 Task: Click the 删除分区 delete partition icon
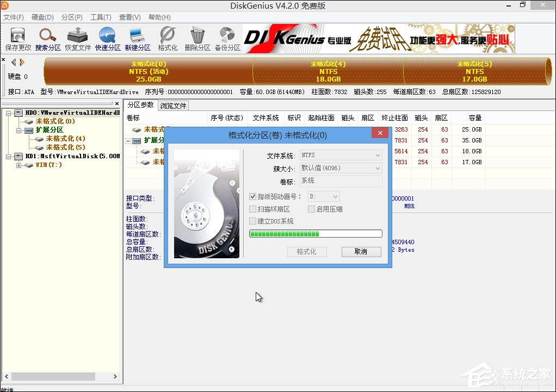[x=197, y=38]
